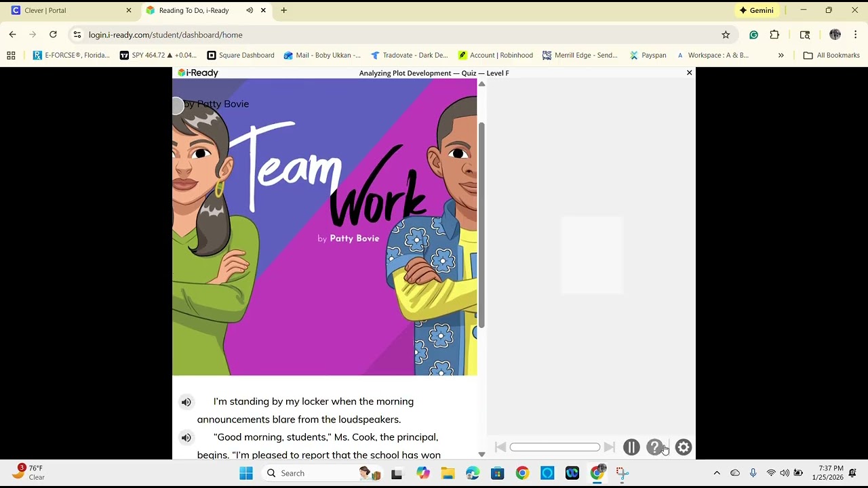The image size is (868, 488).
Task: Show hidden system tray icons
Action: click(717, 473)
